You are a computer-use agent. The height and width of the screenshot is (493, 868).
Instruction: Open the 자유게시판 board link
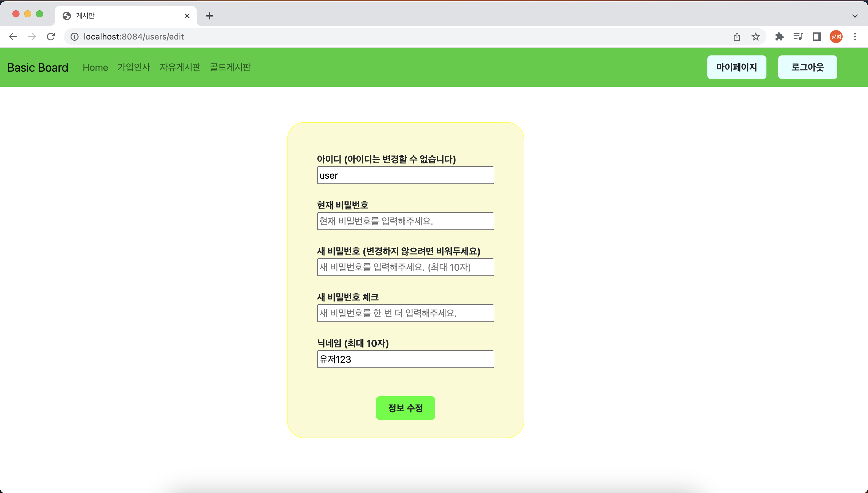180,68
